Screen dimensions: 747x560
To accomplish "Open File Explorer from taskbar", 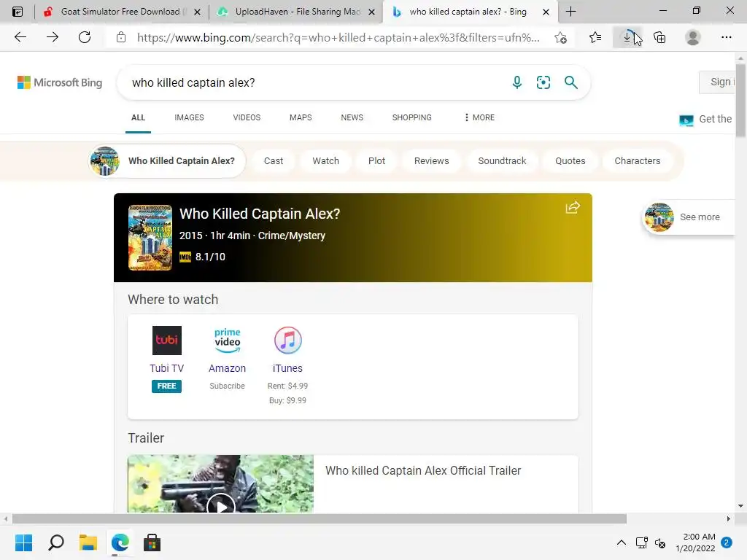I will point(88,542).
